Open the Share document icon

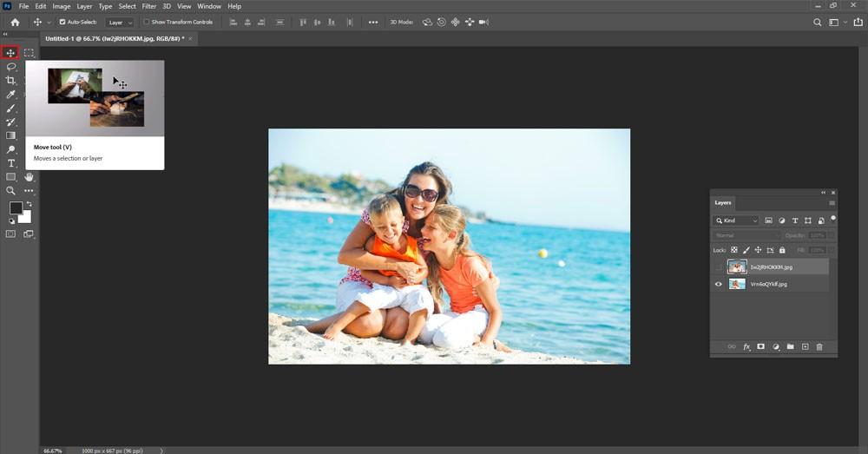click(858, 23)
